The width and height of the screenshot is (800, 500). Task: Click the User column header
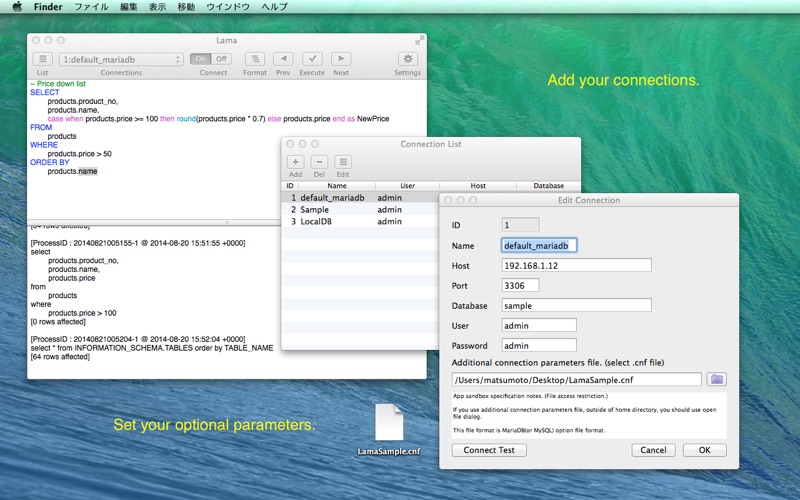pos(407,186)
